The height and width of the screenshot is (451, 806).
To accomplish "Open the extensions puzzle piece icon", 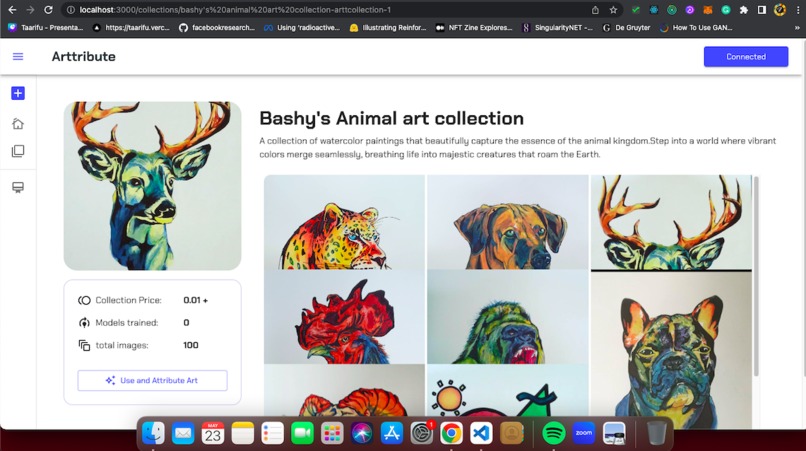I will (x=744, y=10).
